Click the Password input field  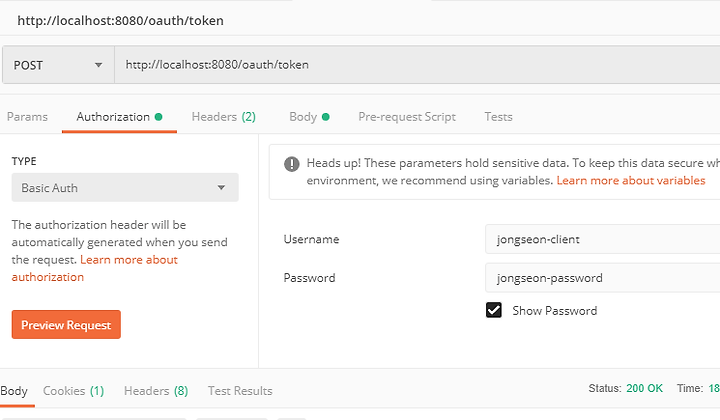(602, 278)
